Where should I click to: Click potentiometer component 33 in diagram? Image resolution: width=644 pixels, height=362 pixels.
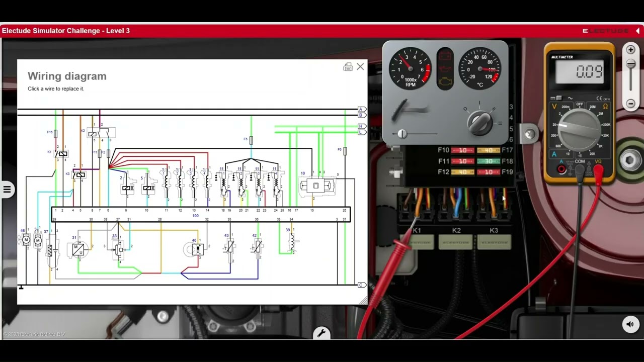(119, 249)
